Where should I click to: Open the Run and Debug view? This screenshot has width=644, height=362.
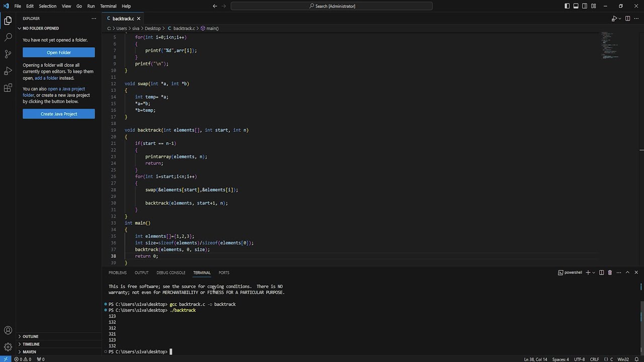8,71
